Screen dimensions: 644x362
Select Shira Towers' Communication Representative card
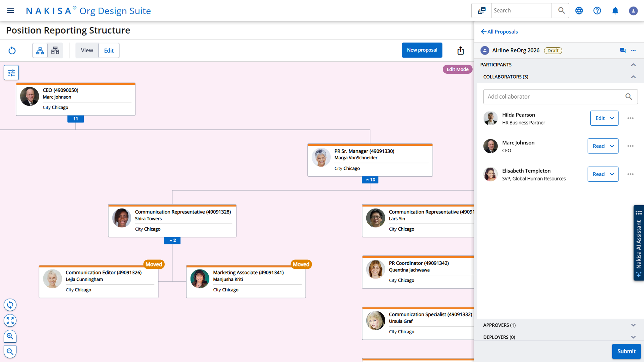point(172,221)
